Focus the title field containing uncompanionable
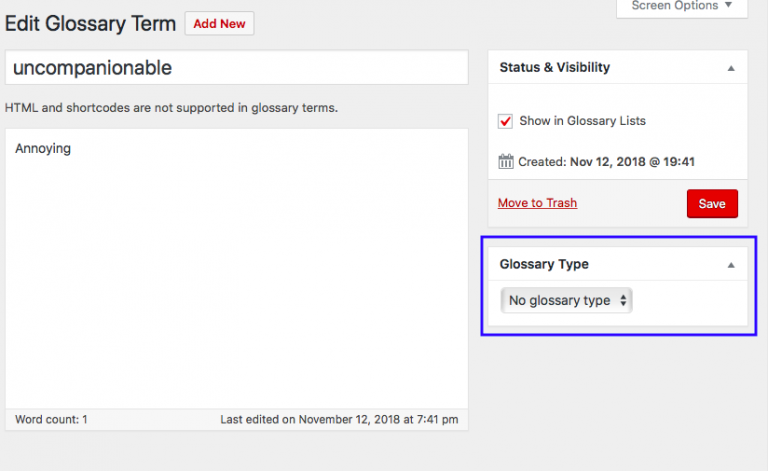The width and height of the screenshot is (768, 471). 236,68
